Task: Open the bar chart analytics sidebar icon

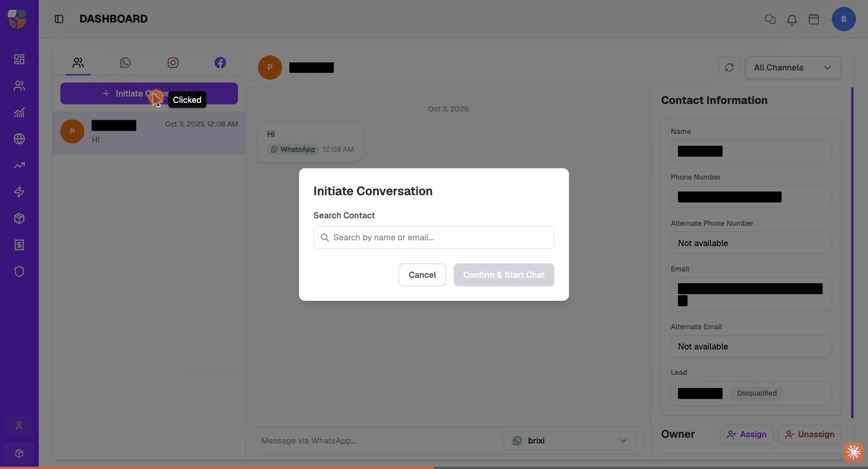Action: coord(19,113)
